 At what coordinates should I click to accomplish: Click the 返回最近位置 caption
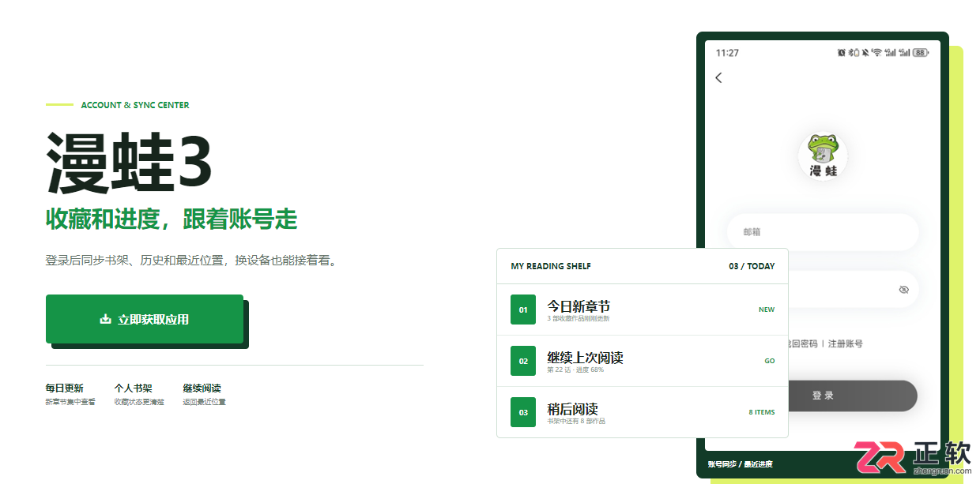205,402
